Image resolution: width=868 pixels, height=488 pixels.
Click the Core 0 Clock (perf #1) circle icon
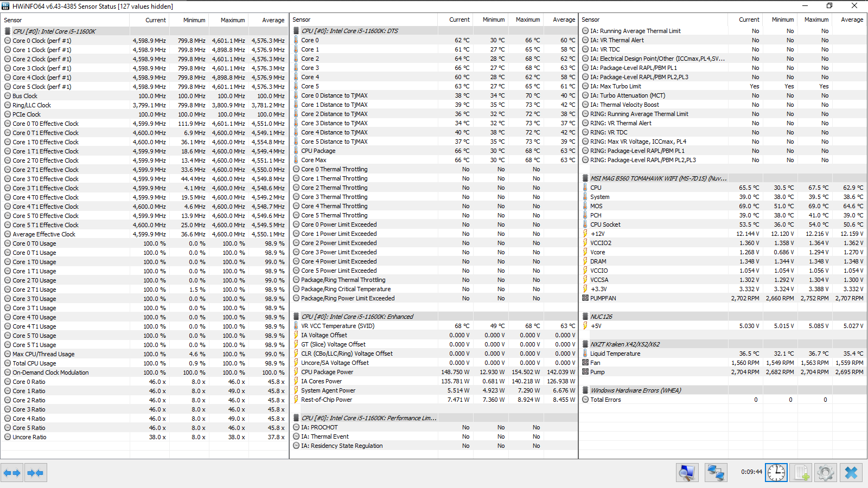(x=8, y=41)
